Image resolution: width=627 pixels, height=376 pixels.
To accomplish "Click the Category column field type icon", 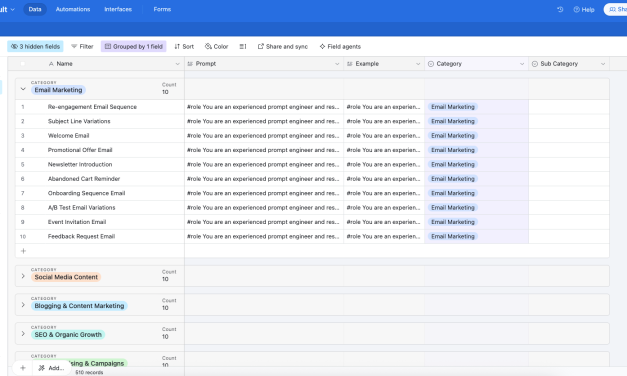I will [431, 64].
